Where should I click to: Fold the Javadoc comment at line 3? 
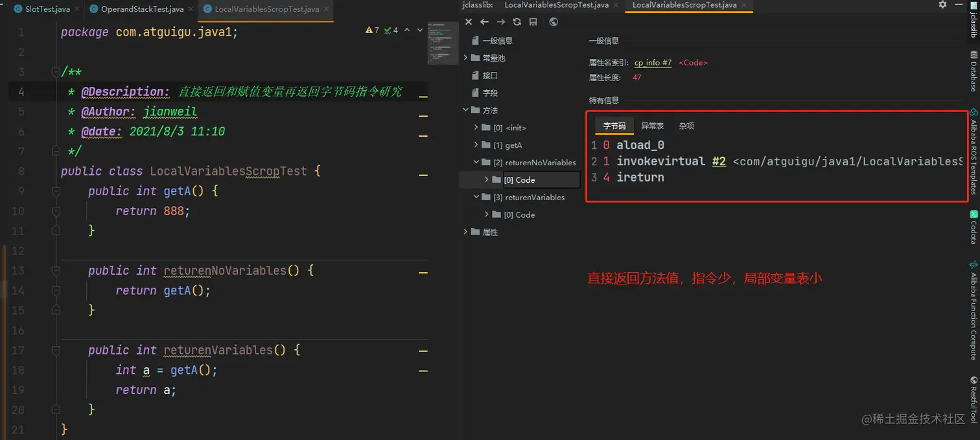coord(56,72)
